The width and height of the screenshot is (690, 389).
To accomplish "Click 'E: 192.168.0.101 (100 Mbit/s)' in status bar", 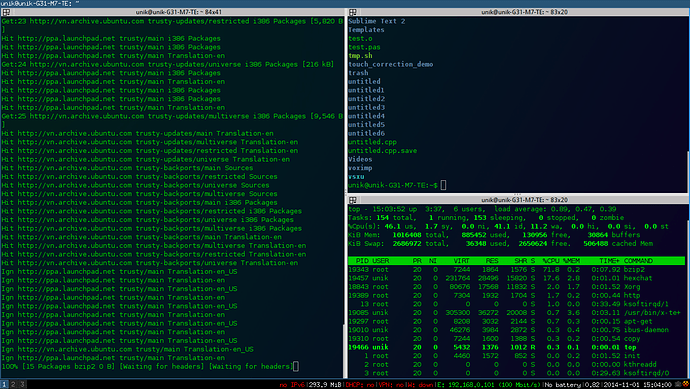I will [x=489, y=385].
